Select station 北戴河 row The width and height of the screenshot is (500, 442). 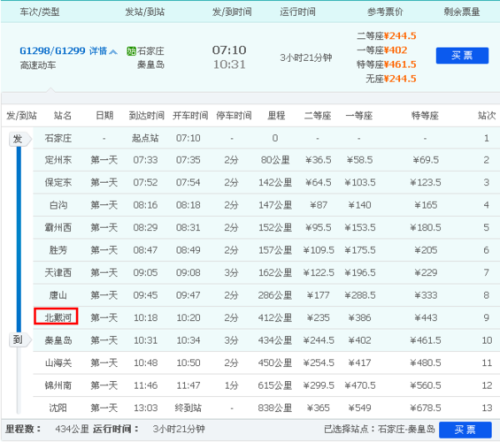266,318
